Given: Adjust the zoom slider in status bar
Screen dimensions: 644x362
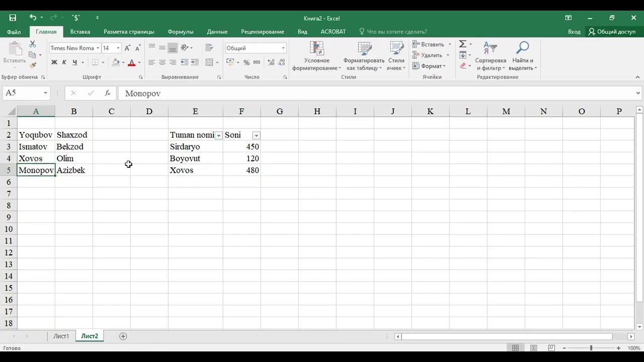Looking at the screenshot, I should coord(591,348).
